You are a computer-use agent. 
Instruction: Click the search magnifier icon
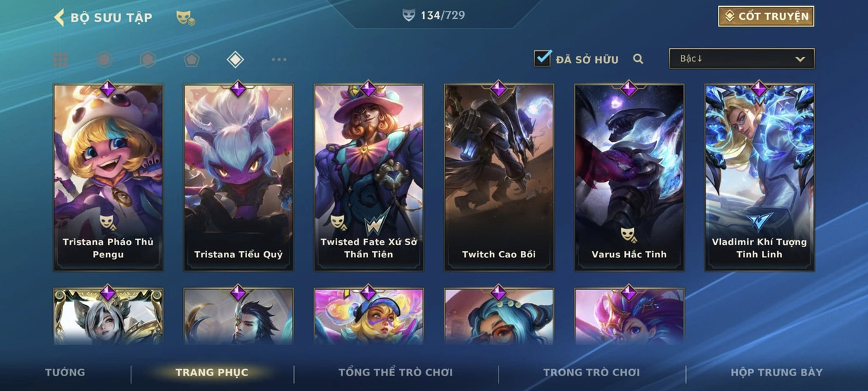click(638, 59)
